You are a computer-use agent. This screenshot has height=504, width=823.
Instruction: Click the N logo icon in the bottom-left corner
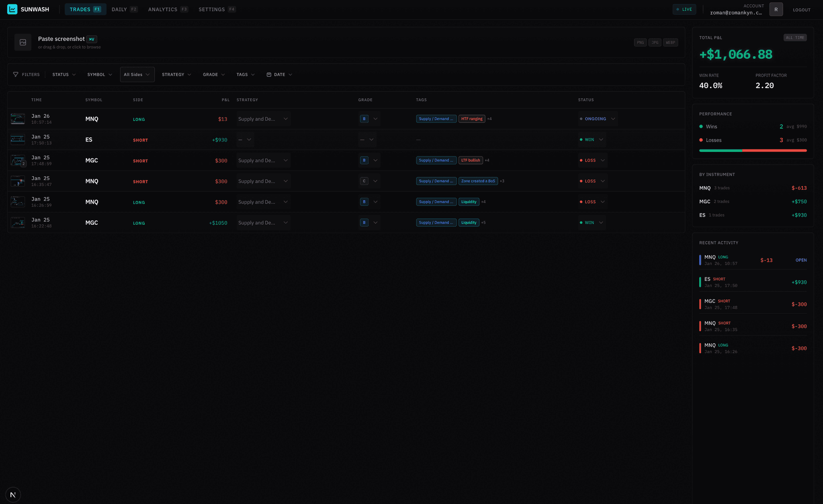[x=13, y=494]
